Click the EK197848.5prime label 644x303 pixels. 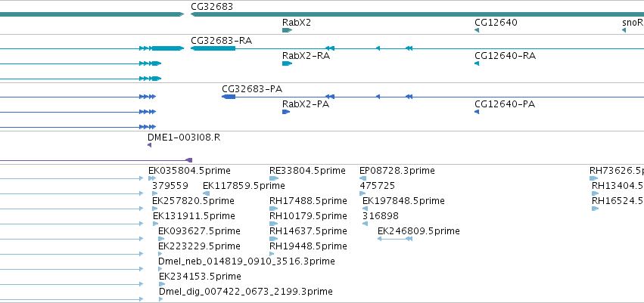point(404,201)
